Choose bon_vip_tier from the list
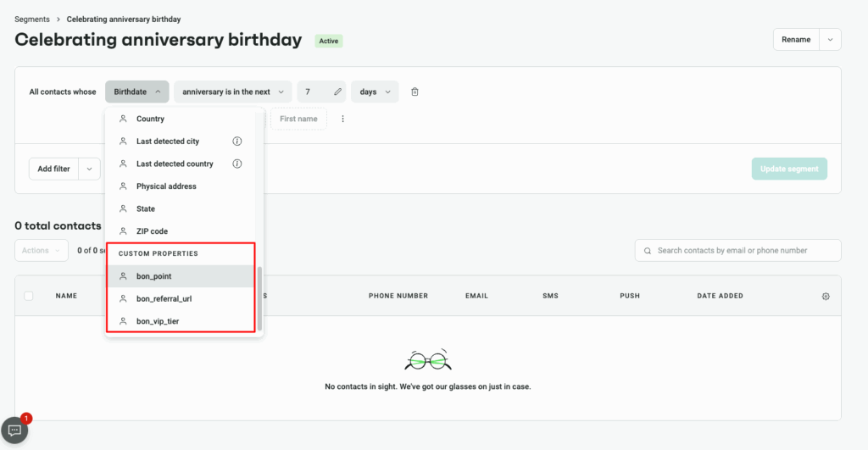 coord(158,321)
